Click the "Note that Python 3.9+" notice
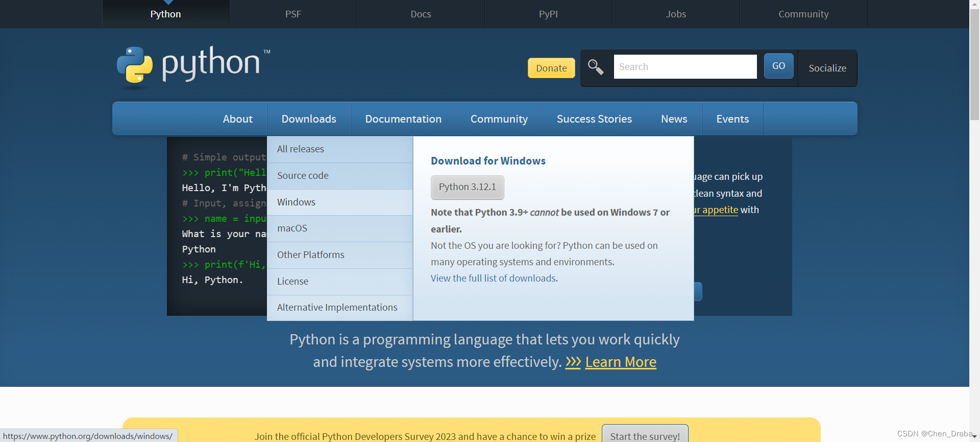 point(550,221)
